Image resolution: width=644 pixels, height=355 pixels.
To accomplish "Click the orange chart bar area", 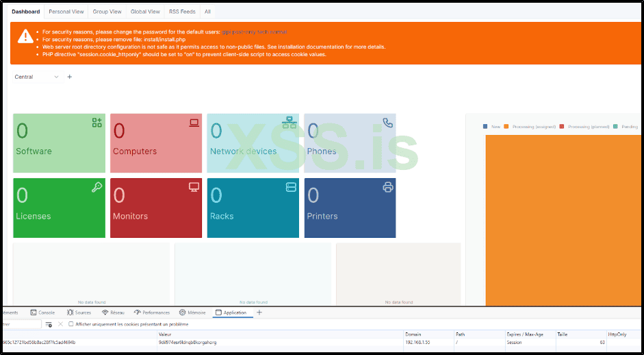I will coord(563,220).
